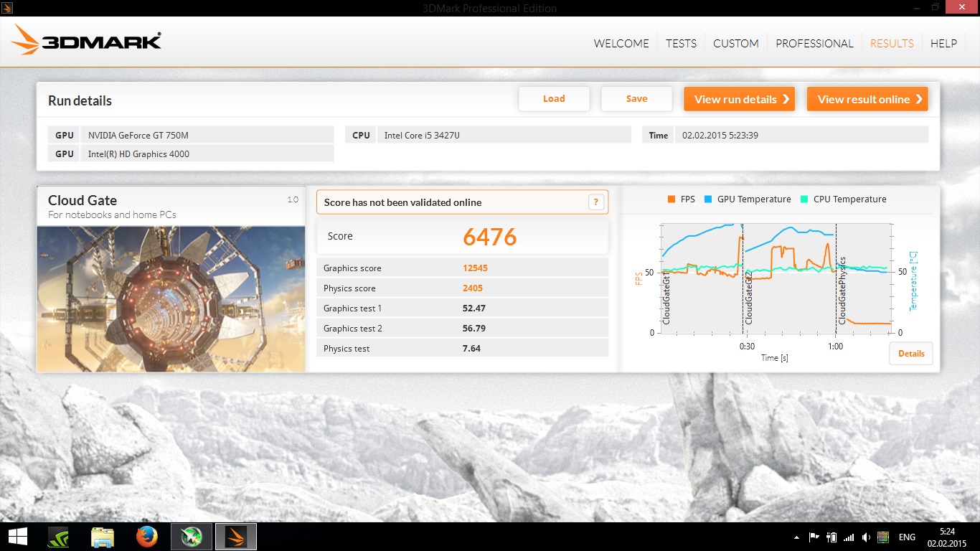Open the battery power tray icon
Viewport: 980px width, 551px height.
point(832,537)
